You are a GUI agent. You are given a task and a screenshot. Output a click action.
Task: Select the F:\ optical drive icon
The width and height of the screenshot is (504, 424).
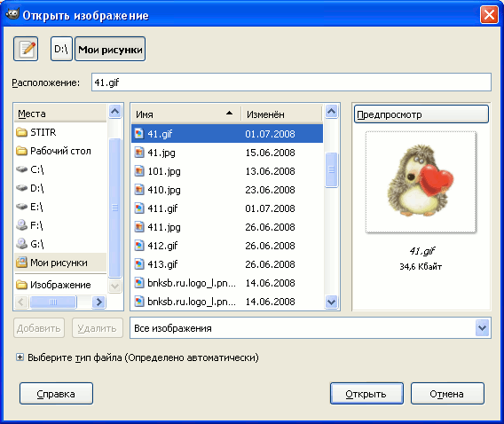(22, 225)
